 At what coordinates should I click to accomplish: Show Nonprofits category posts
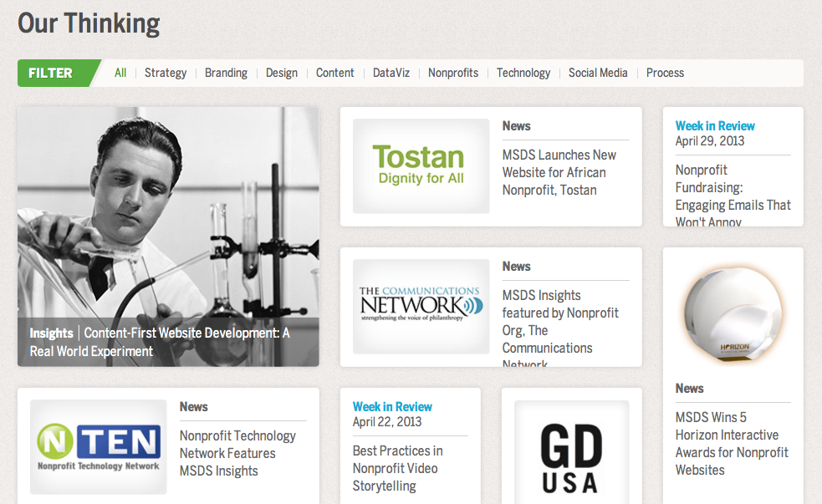pos(453,73)
